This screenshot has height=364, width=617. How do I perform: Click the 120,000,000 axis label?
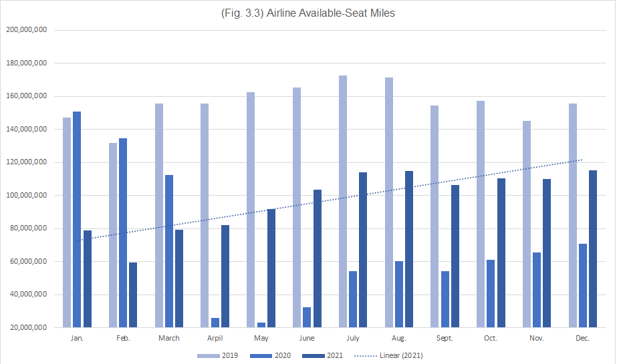click(26, 162)
